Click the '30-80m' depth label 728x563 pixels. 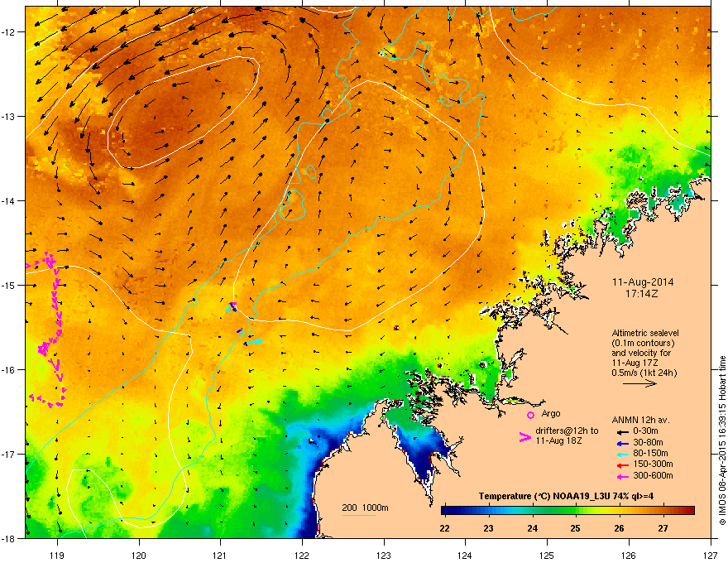648,442
